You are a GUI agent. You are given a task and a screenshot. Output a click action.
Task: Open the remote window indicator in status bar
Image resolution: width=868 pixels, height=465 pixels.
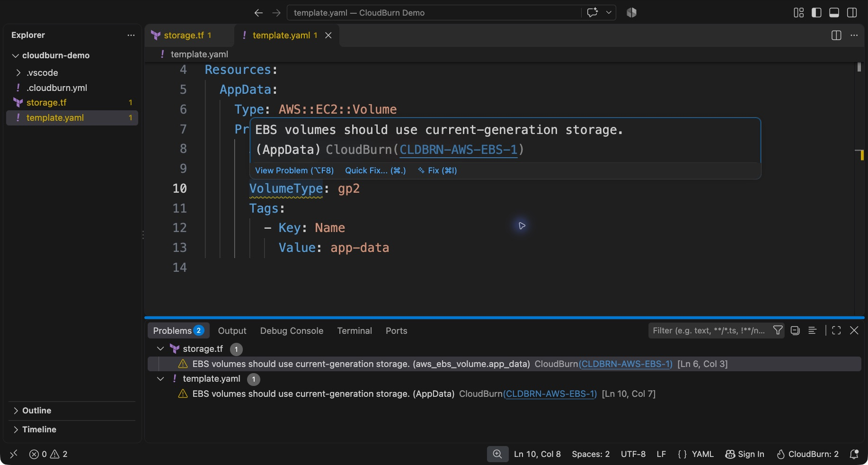14,454
